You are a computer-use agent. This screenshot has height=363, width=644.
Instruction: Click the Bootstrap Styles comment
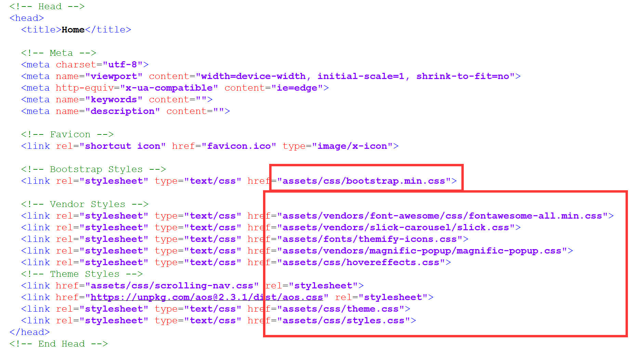coord(93,169)
